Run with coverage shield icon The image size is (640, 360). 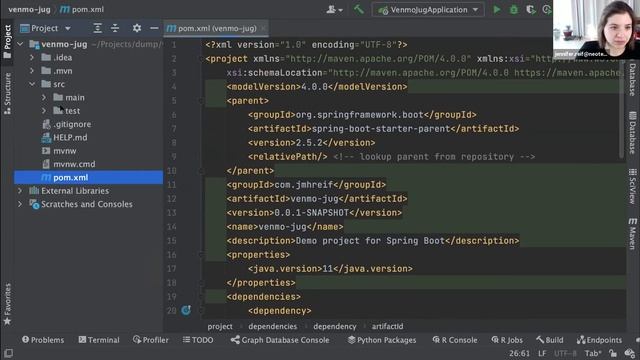[x=531, y=9]
